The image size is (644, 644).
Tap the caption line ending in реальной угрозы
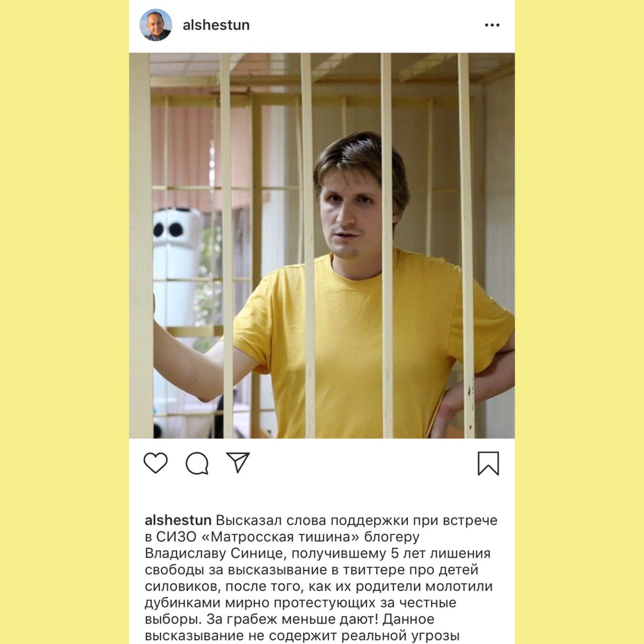pos(302,635)
